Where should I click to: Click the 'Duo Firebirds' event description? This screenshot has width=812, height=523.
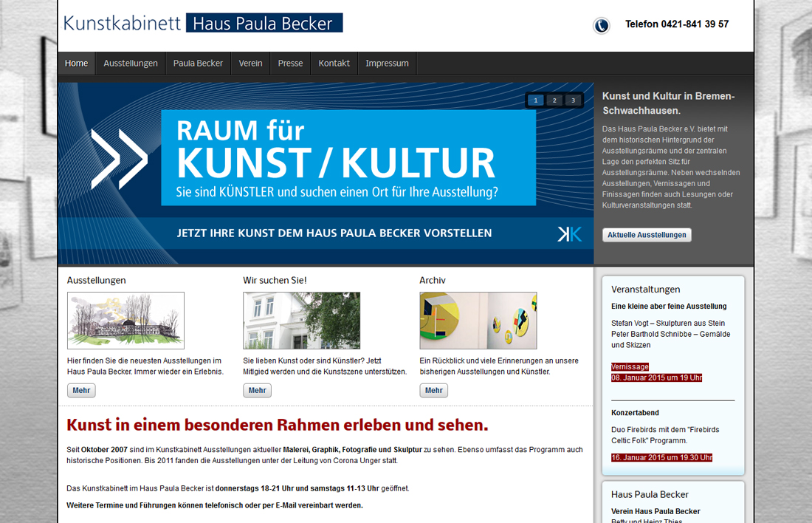point(665,435)
